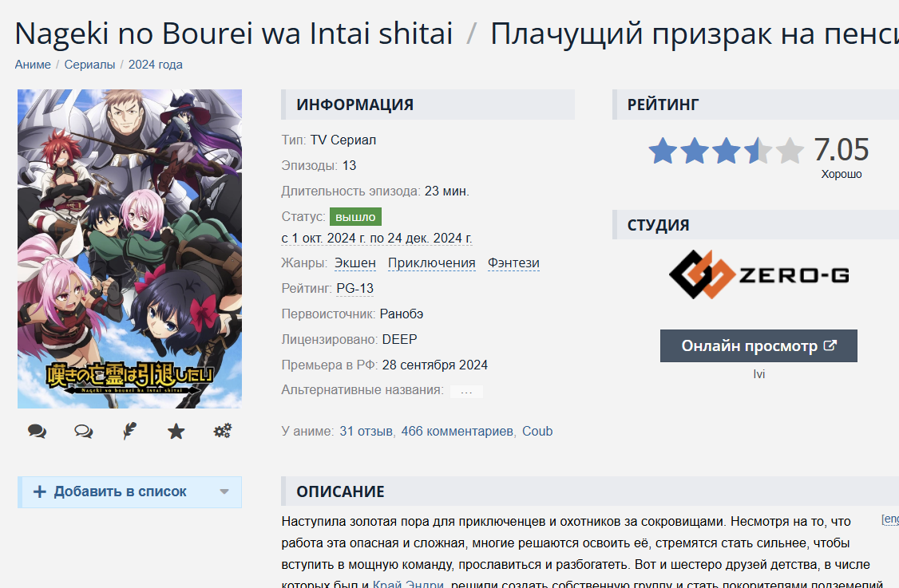The image size is (899, 588).
Task: Expand the Добавить в список dropdown arrow
Action: (x=224, y=491)
